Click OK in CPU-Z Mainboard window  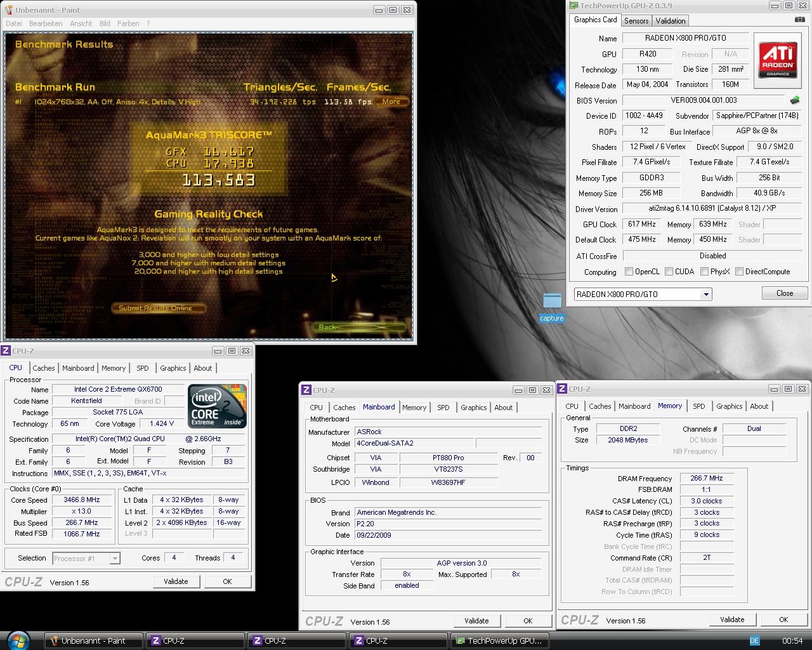528,621
